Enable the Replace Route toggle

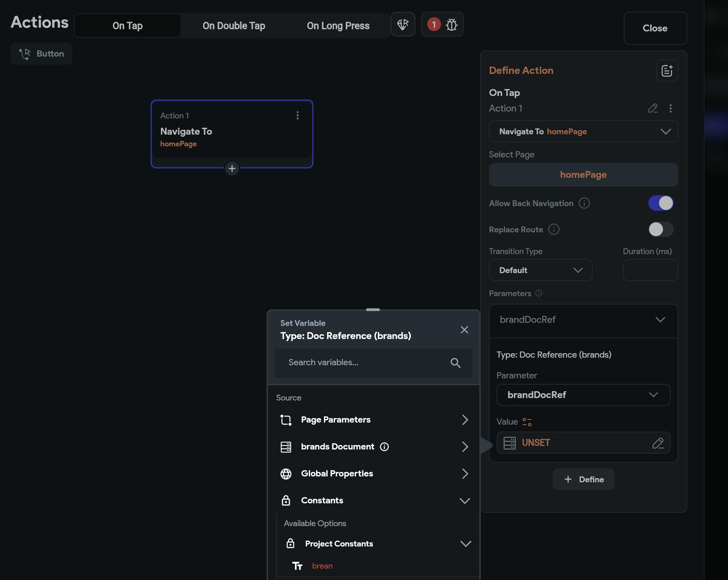[660, 229]
